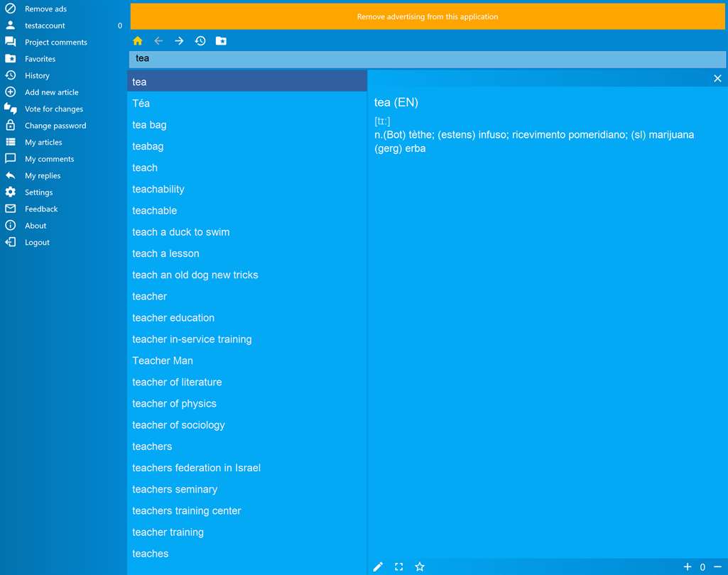Open Vote for changes menu label
This screenshot has width=728, height=575.
coord(54,109)
